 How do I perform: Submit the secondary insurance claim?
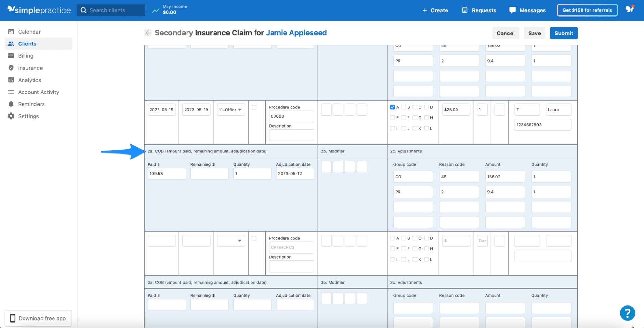coord(563,33)
